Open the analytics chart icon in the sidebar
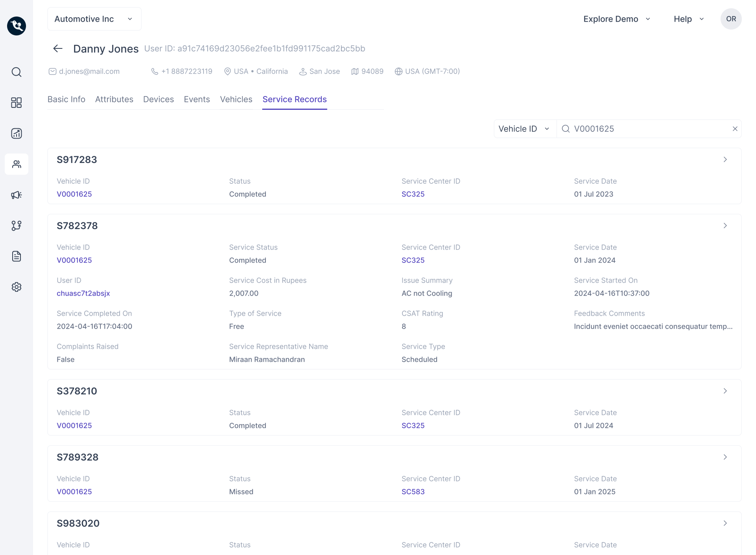 click(17, 133)
